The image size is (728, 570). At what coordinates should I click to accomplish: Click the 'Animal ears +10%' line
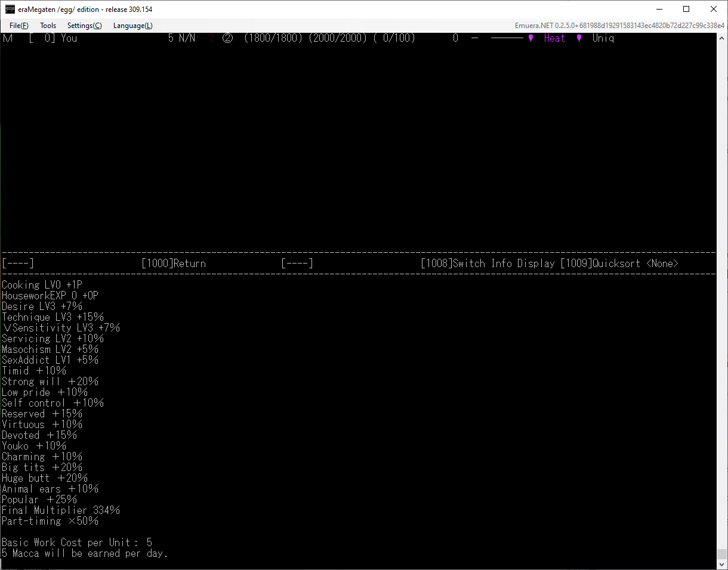[50, 489]
